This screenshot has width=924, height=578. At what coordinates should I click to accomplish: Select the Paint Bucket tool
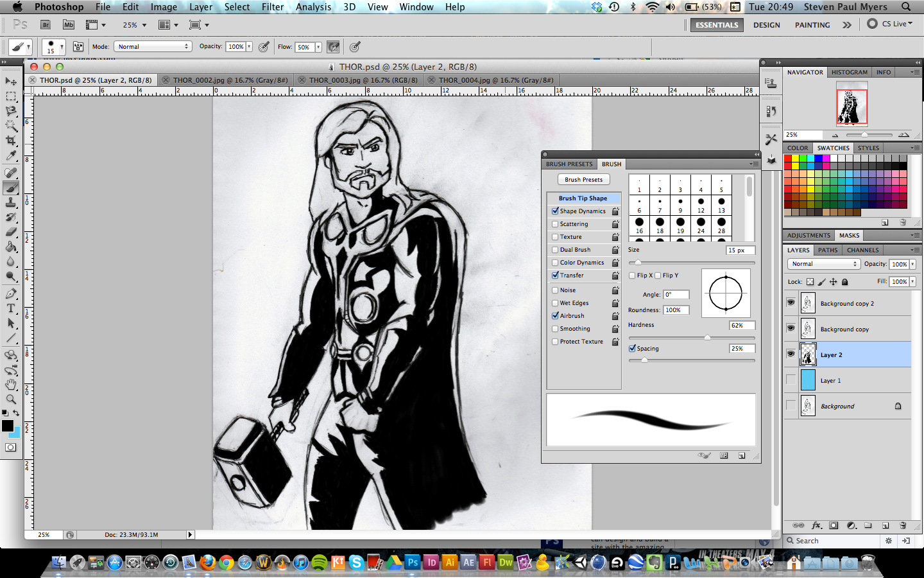click(x=11, y=247)
